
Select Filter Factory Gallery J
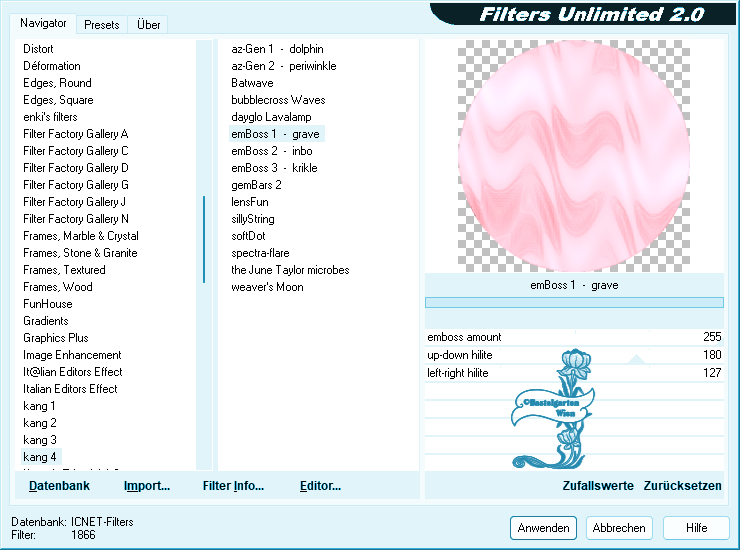[75, 202]
